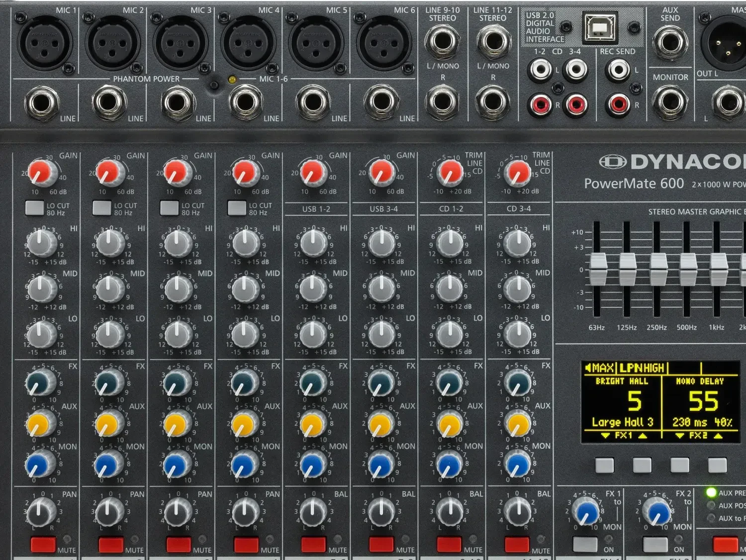Viewport: 746px width, 560px height.
Task: Select the MONO DELAY effect panel
Action: click(x=700, y=402)
